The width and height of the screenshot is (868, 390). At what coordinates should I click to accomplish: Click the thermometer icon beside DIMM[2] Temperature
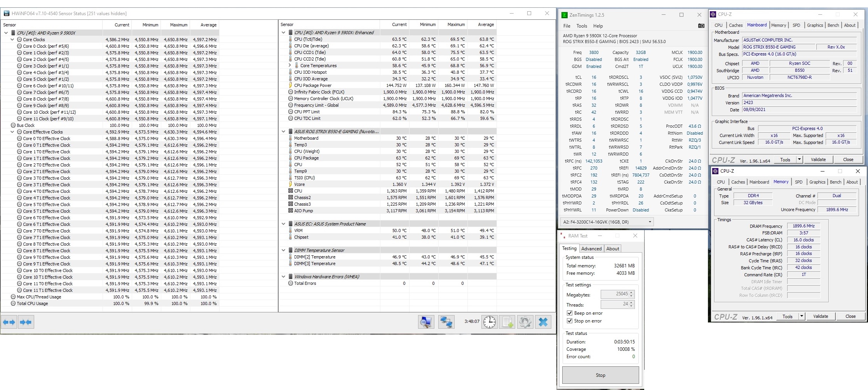pos(290,257)
